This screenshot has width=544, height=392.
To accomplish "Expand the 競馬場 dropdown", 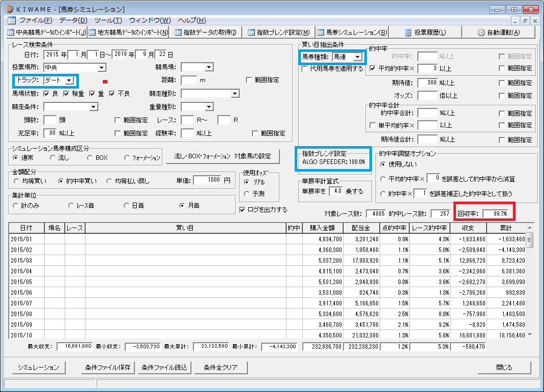I will [x=209, y=67].
